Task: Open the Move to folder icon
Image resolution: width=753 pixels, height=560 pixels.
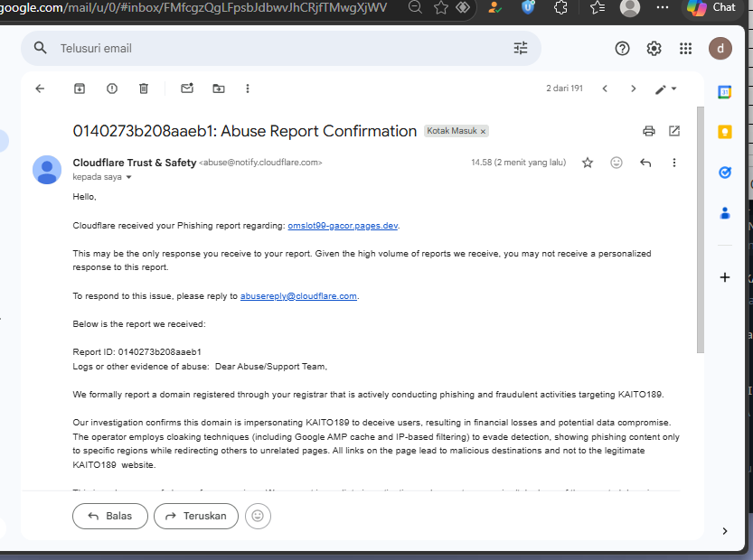Action: [219, 89]
